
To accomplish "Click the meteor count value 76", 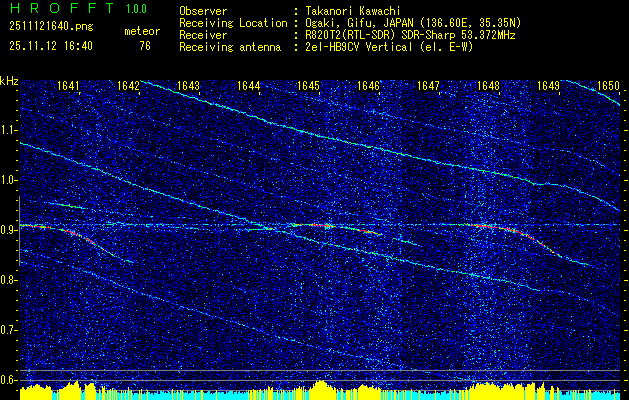I will (x=145, y=46).
